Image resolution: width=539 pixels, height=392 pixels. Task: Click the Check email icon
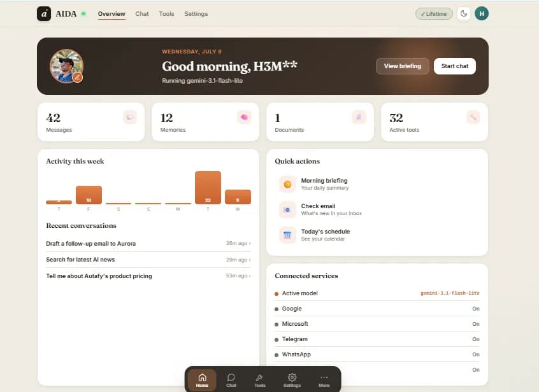coord(287,209)
